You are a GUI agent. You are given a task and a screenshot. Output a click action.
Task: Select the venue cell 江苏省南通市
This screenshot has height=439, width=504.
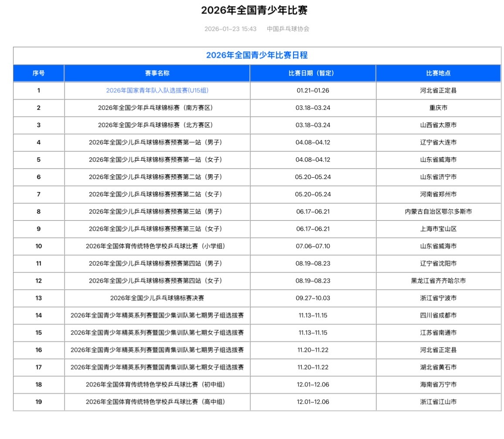[439, 333]
